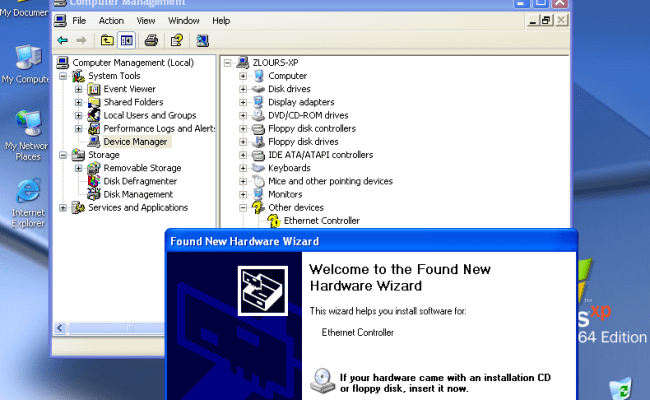Click the Forward arrow toolbar icon

click(x=81, y=40)
